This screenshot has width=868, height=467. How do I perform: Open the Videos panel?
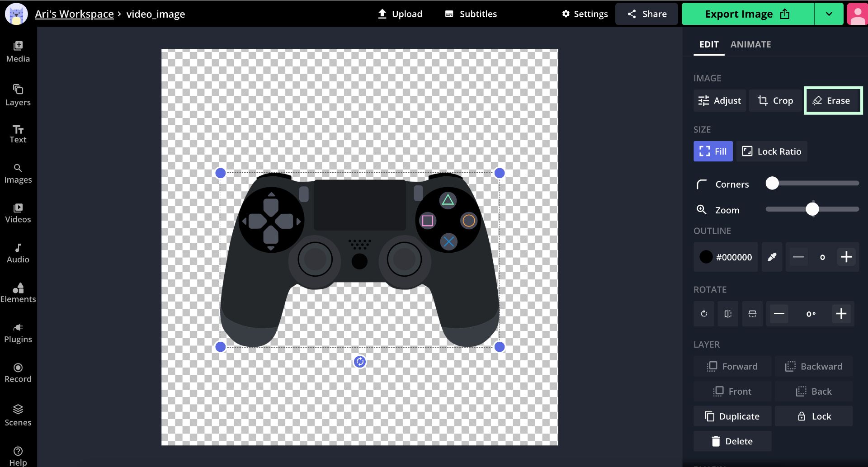[x=18, y=214]
